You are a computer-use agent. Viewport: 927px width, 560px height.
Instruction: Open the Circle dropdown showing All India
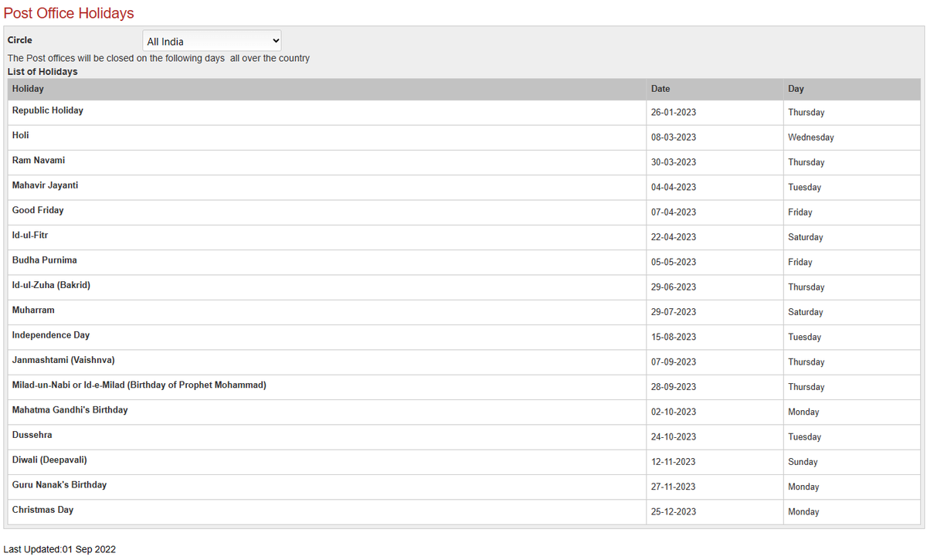tap(212, 41)
